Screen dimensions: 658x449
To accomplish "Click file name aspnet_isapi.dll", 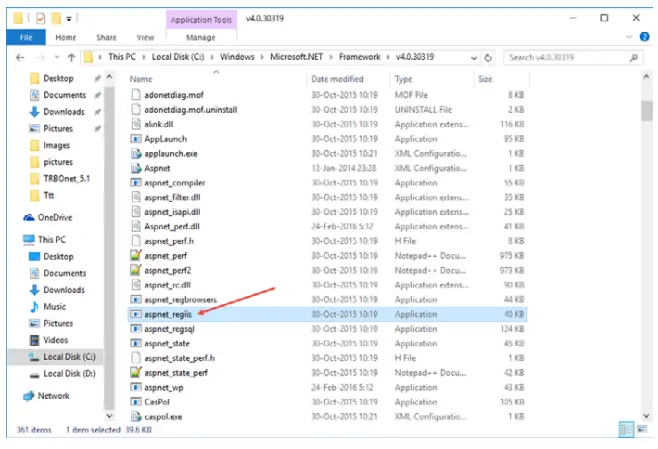I will tap(172, 212).
